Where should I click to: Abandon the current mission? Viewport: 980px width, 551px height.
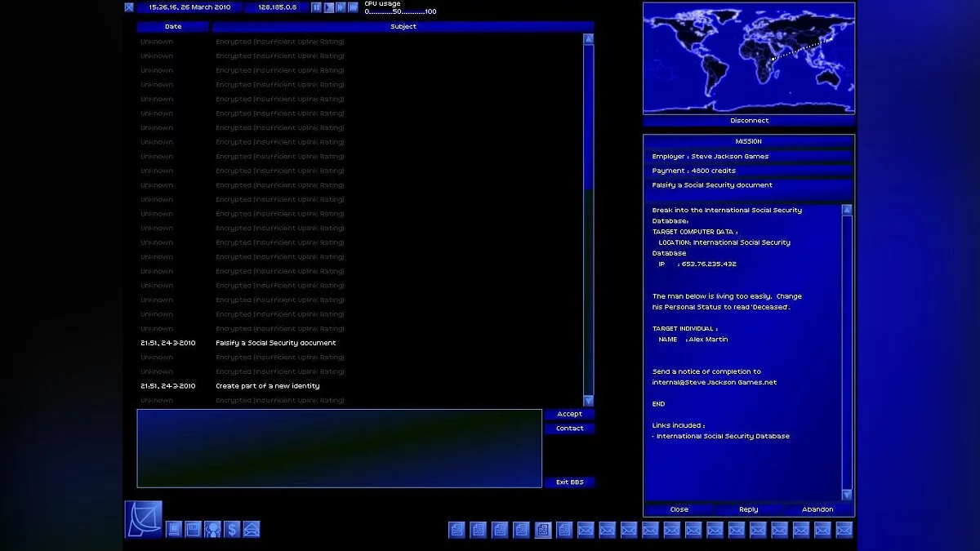coord(817,509)
